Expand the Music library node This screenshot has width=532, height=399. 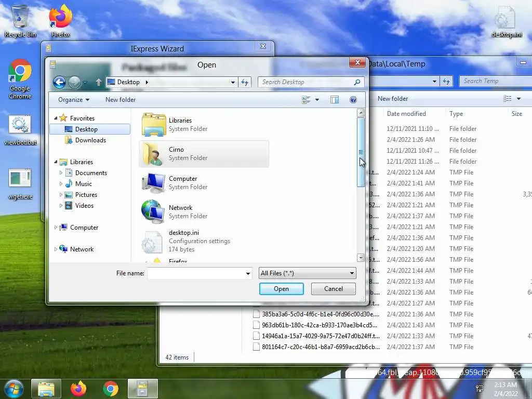[x=61, y=183]
